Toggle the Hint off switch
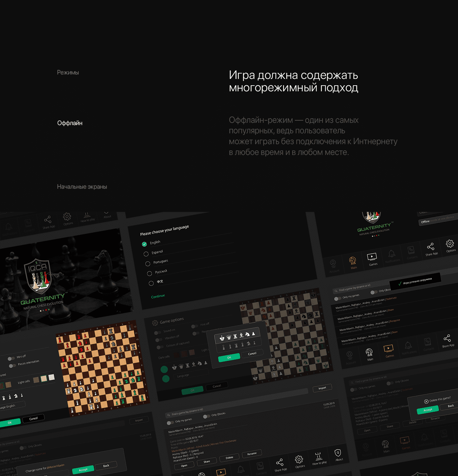458x476 pixels. point(11,359)
